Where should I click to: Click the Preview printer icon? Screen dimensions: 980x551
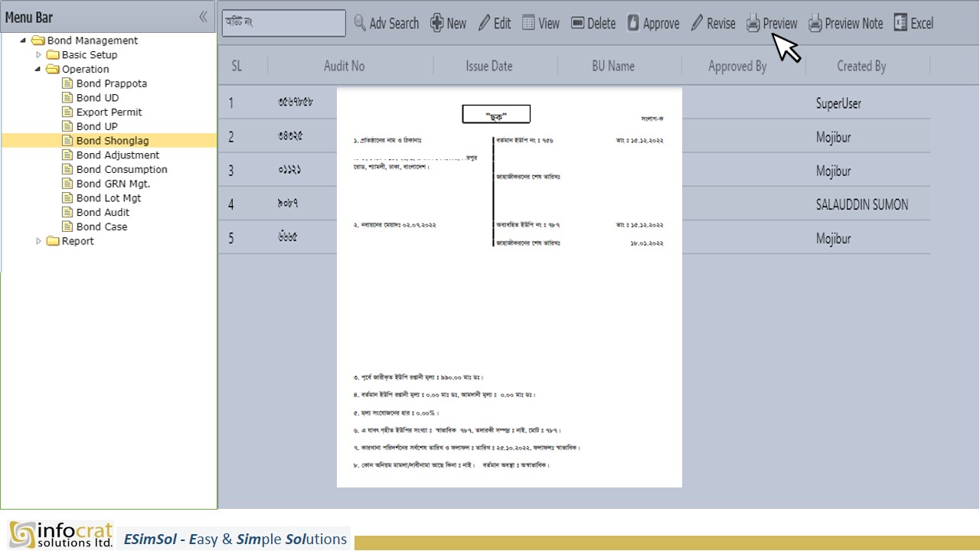753,24
